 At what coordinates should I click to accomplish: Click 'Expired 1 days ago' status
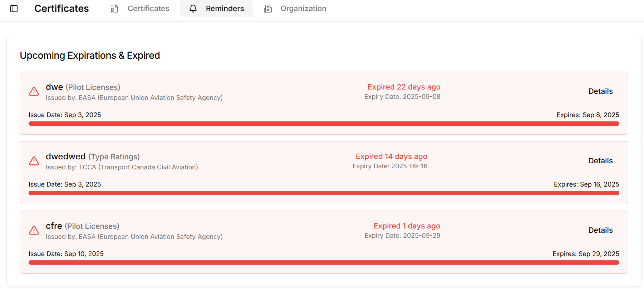pos(407,226)
